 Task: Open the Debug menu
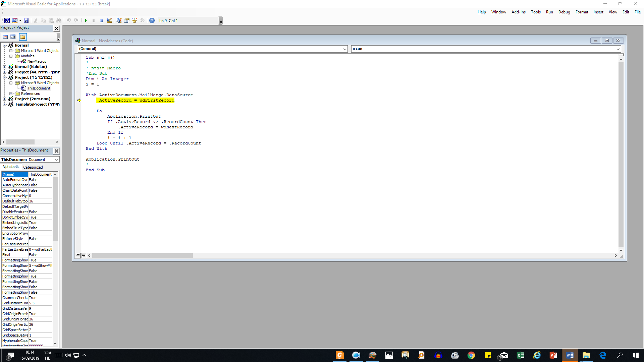coord(564,12)
